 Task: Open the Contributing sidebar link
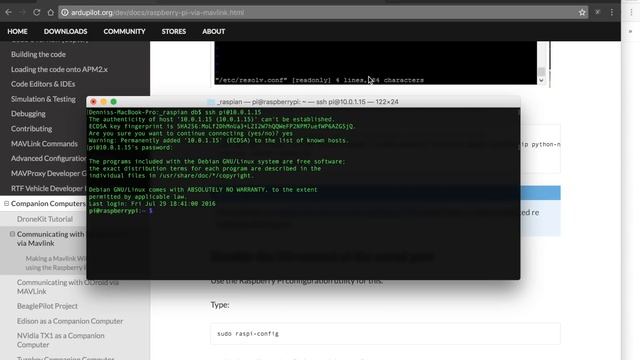click(x=31, y=129)
